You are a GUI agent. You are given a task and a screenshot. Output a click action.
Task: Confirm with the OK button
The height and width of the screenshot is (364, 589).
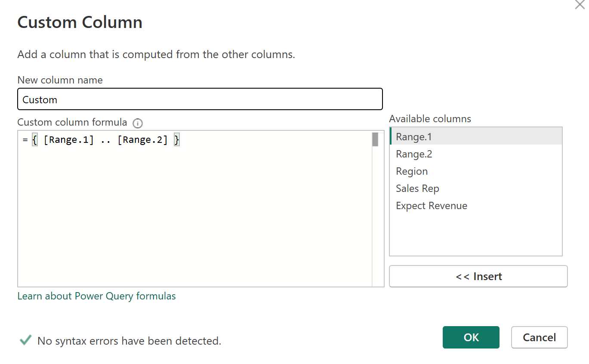coord(471,337)
